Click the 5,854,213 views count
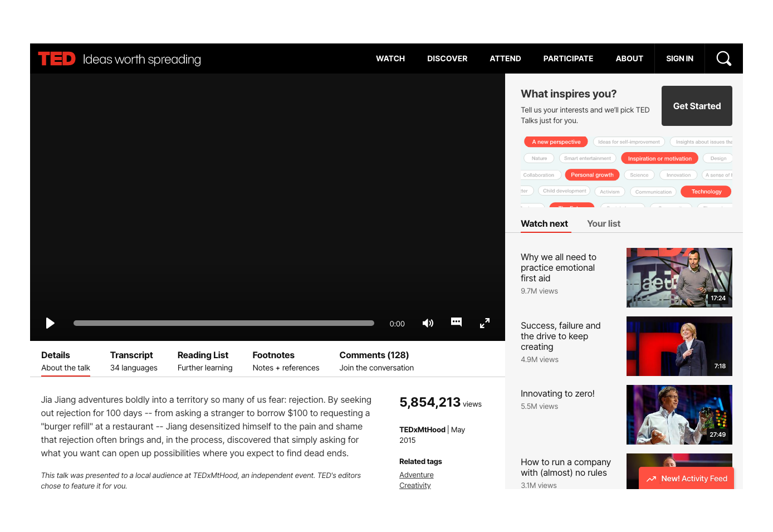The height and width of the screenshot is (532, 773). pos(440,402)
